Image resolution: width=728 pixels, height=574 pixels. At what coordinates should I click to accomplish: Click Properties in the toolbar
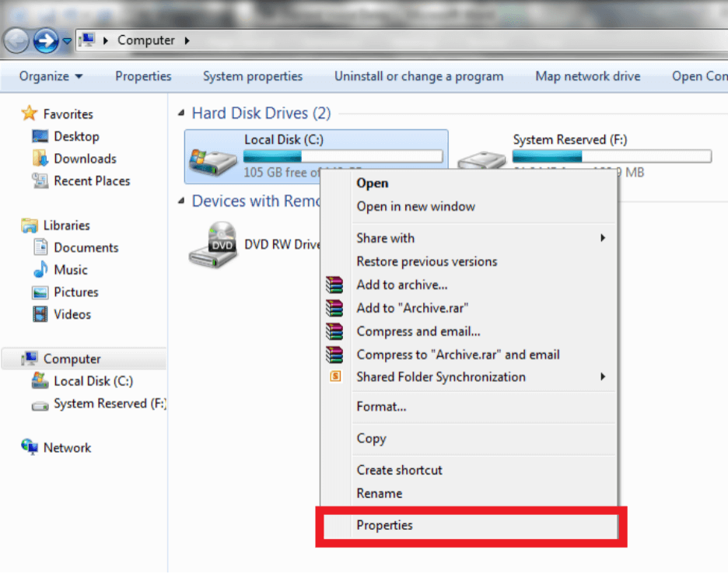click(143, 76)
